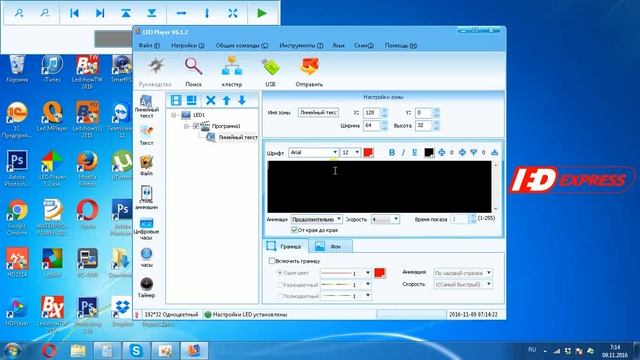Click the Отправить send icon
The height and width of the screenshot is (360, 640).
309,66
